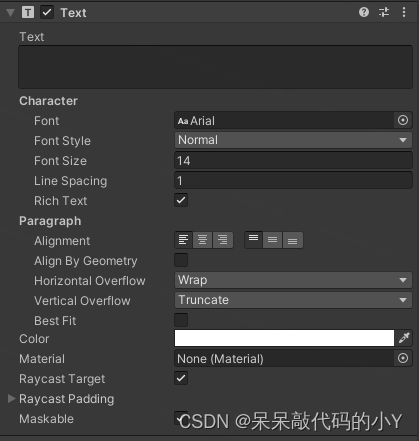Open the Vertical Overflow Truncate dropdown
The image size is (419, 441).
point(293,300)
